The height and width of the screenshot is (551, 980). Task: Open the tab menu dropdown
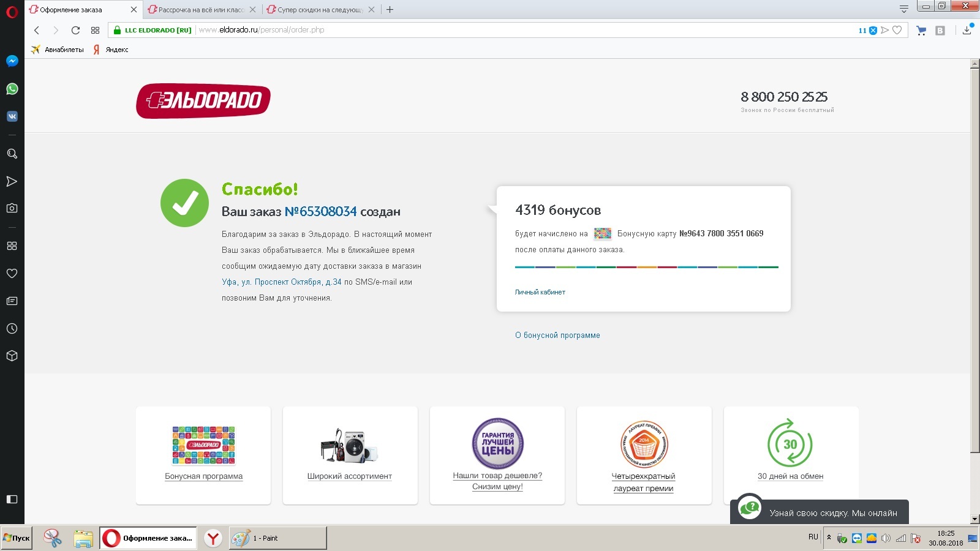click(x=903, y=9)
